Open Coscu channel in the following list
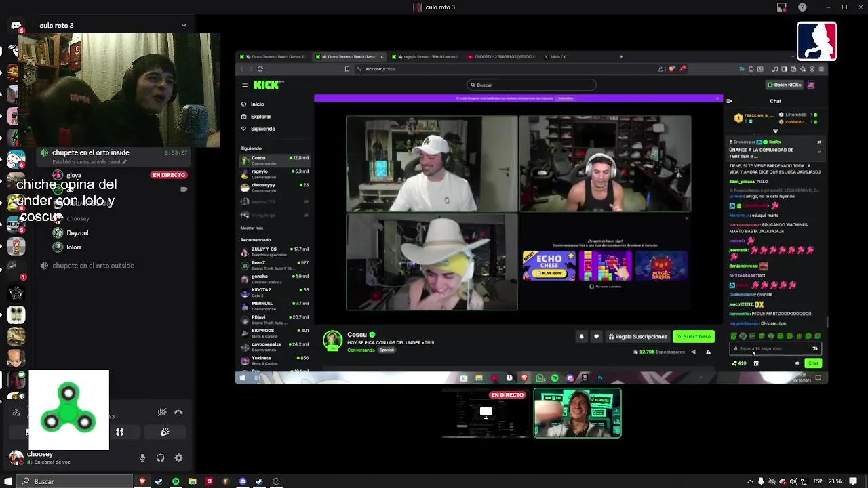868x488 pixels. pos(275,160)
